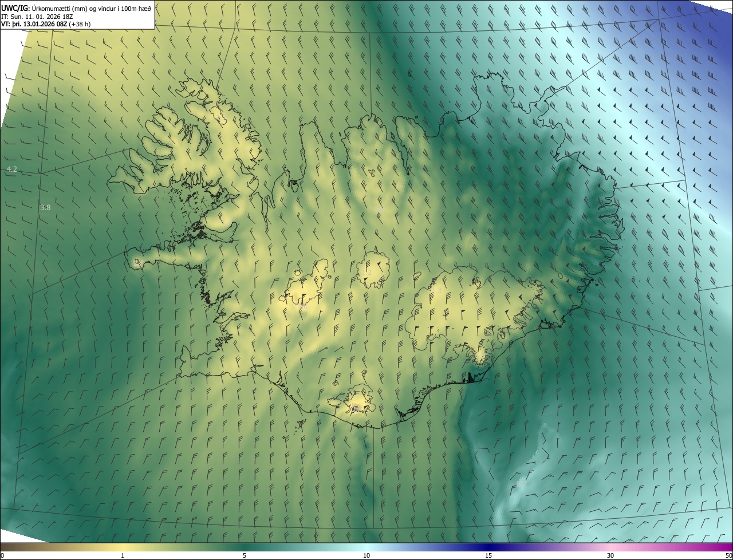Click the precipitation color scale bar
The height and width of the screenshot is (560, 733).
coord(366,547)
